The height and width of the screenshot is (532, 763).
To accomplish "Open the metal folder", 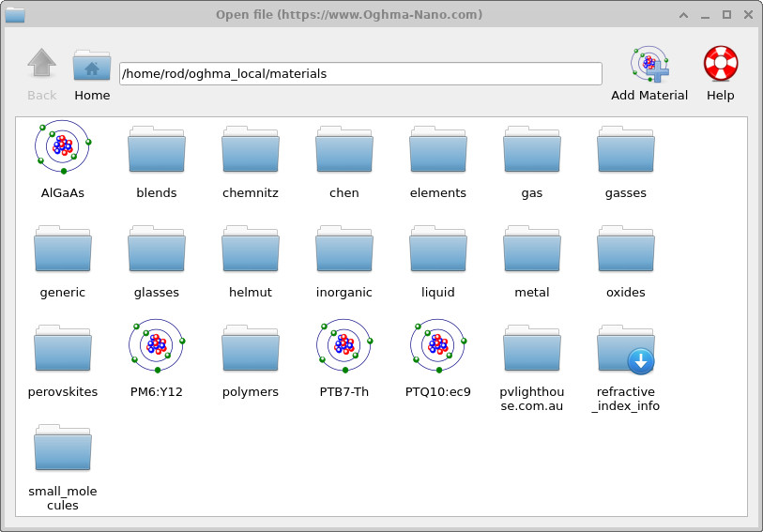I will pos(532,250).
